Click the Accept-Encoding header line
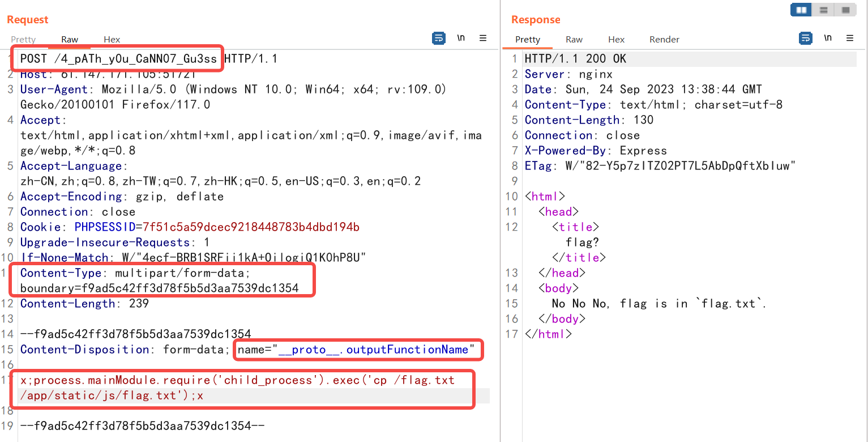Viewport: 868px width, 442px height. (x=122, y=197)
